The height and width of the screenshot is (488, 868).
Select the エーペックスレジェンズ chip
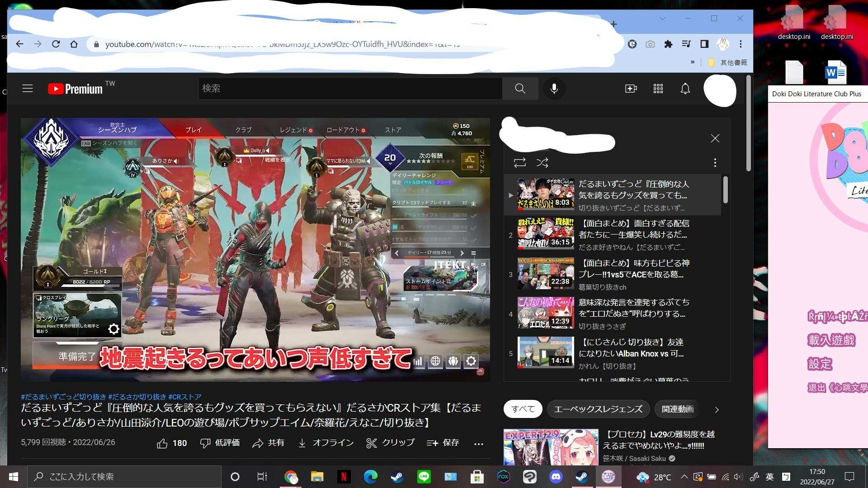pyautogui.click(x=598, y=409)
